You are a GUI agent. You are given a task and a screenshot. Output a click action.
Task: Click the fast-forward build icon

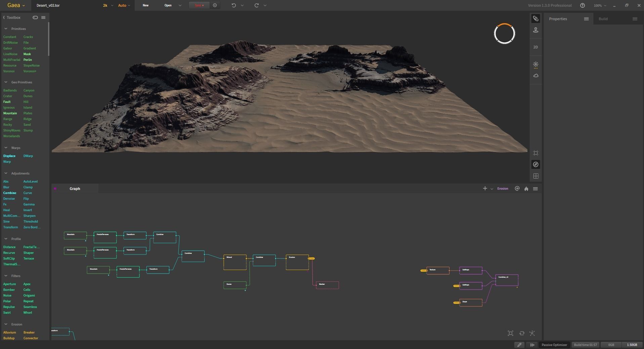click(532, 345)
